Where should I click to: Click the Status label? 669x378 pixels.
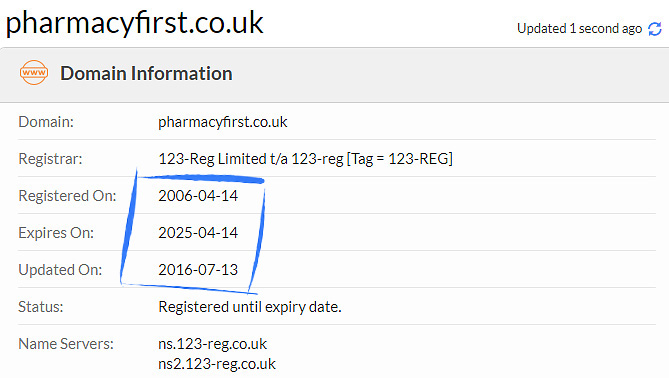(x=41, y=307)
